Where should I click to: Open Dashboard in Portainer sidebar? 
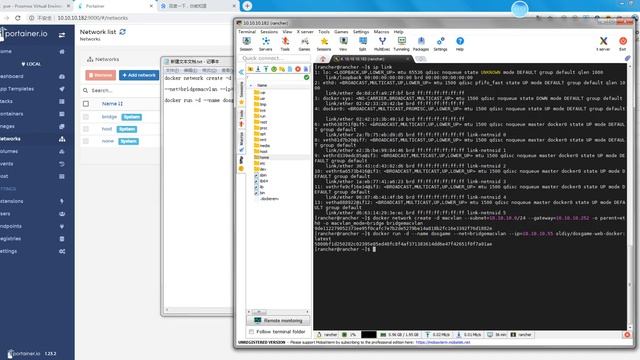[x=33, y=76]
